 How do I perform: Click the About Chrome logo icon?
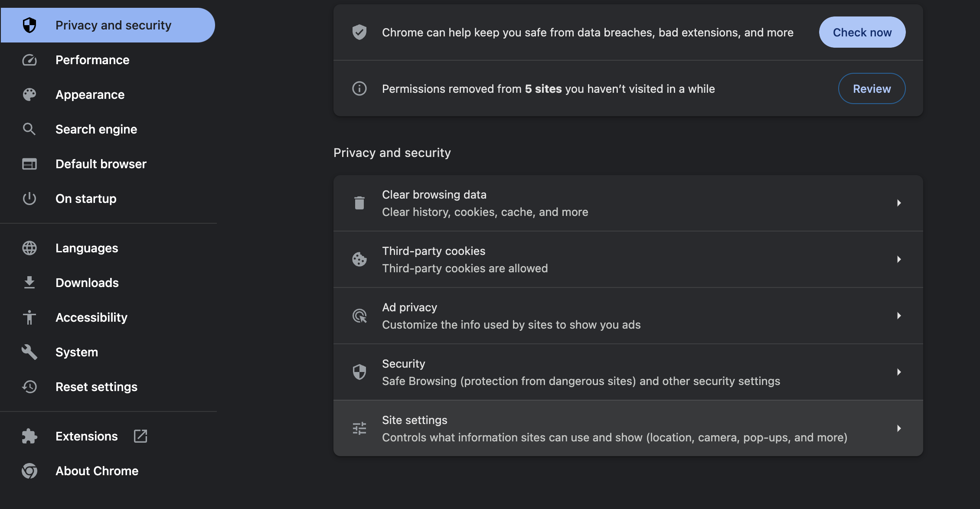(x=29, y=471)
